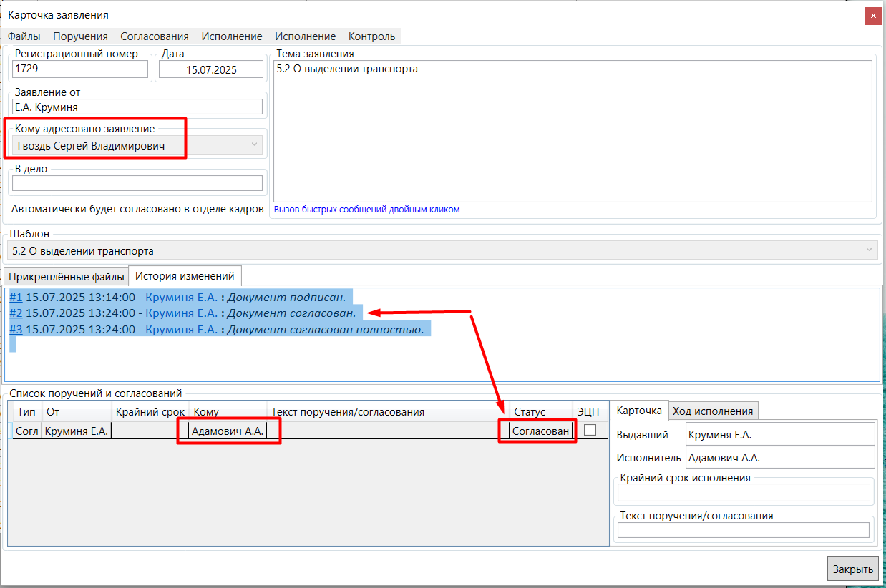Close the window with the red X
Viewport: 886px width, 588px height.
872,16
